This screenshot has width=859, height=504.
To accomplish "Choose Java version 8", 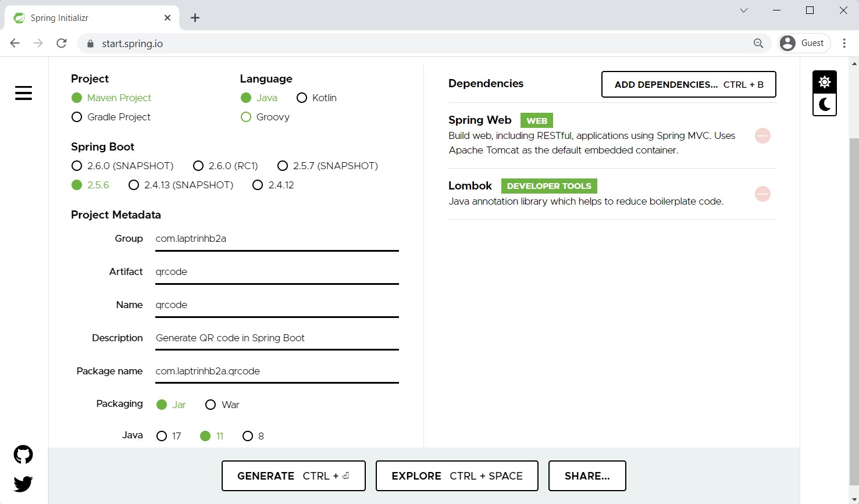I will tap(253, 436).
